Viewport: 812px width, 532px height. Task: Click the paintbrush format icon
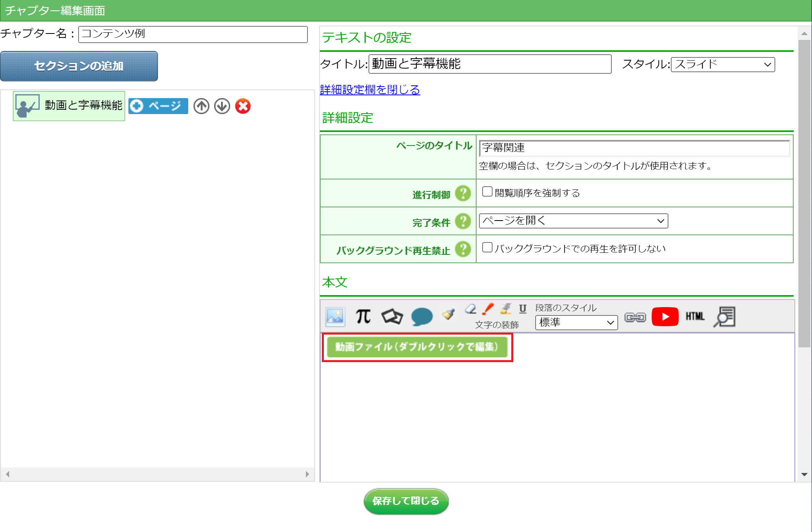tap(449, 314)
